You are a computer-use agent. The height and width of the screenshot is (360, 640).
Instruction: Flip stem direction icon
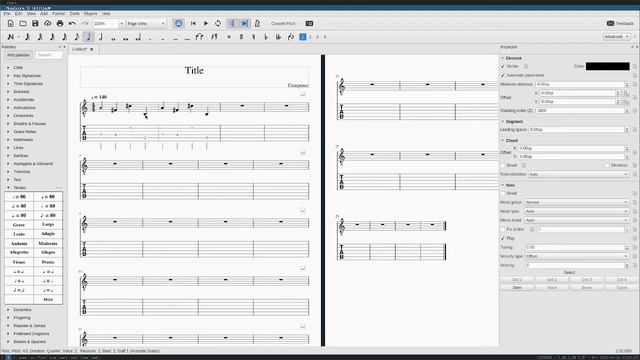(291, 37)
